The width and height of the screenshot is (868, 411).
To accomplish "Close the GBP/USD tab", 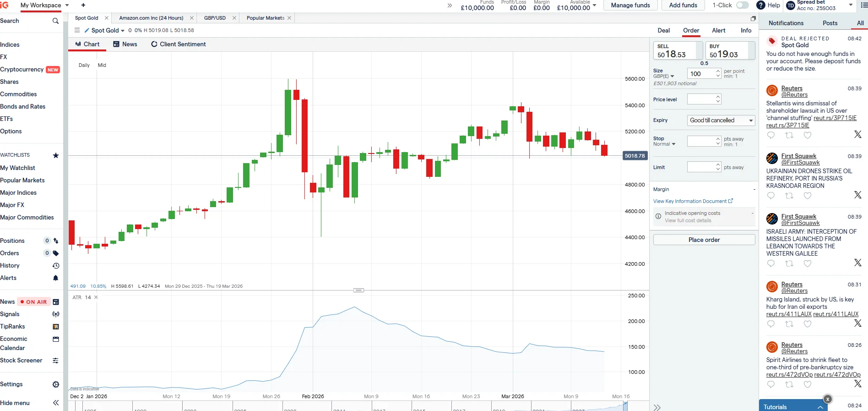I will pyautogui.click(x=234, y=18).
